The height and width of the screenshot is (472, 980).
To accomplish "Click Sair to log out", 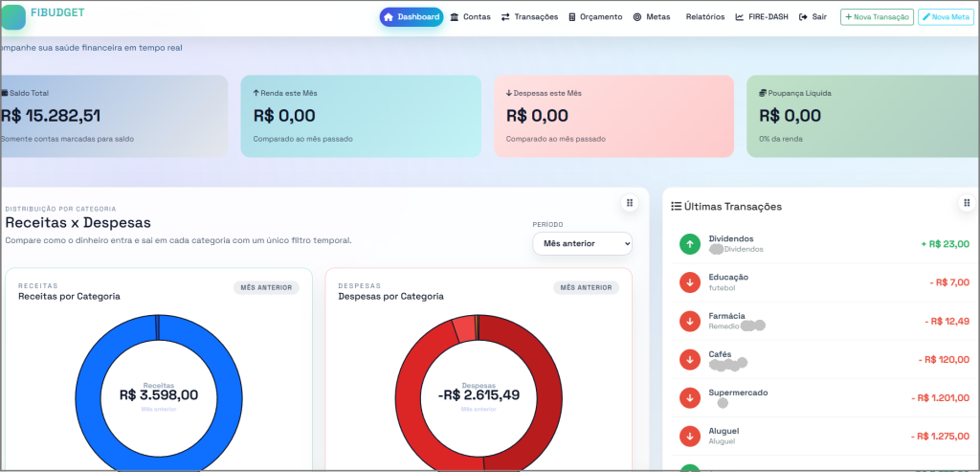I will pyautogui.click(x=813, y=17).
